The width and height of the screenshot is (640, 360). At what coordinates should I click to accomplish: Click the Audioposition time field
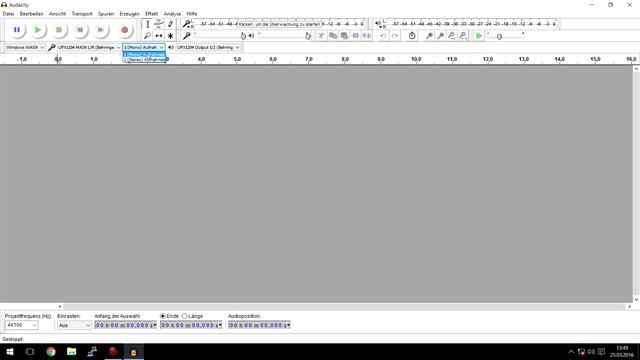click(x=258, y=325)
